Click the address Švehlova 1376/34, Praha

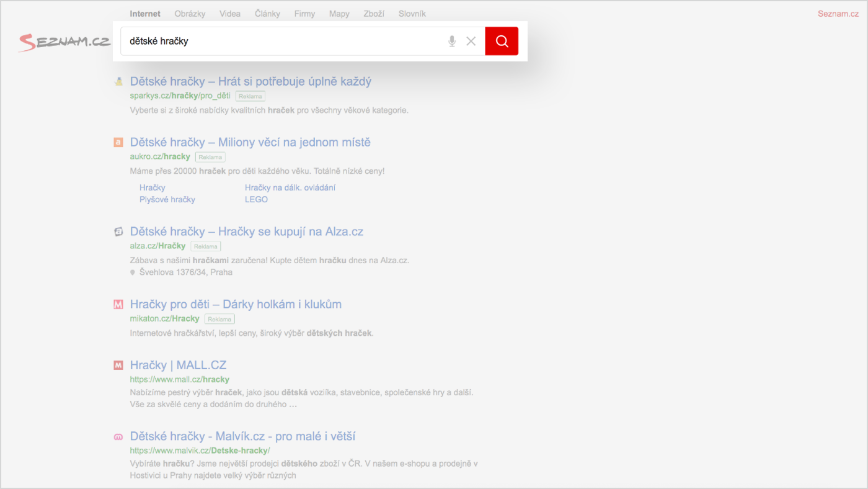click(x=186, y=272)
